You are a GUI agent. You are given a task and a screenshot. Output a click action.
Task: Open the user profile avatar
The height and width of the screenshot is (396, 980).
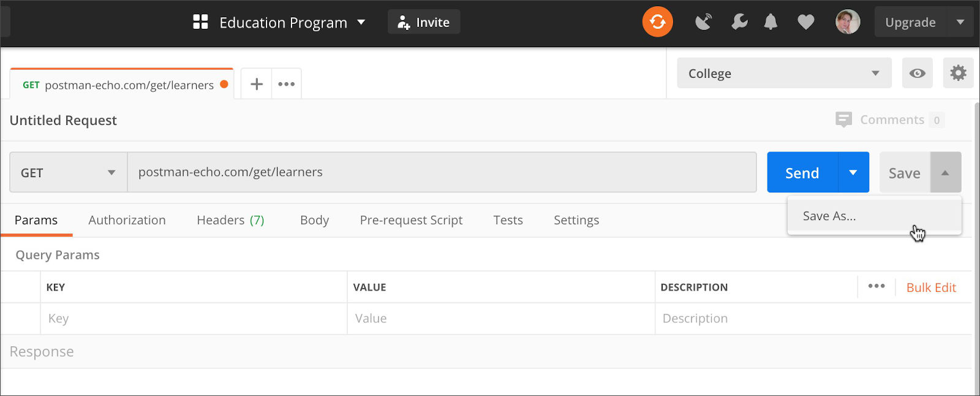848,22
